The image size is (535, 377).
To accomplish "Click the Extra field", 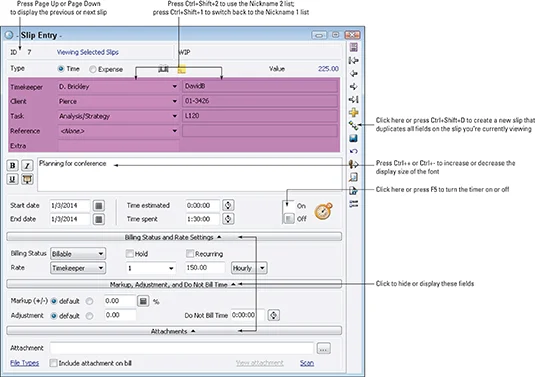I will [x=118, y=146].
